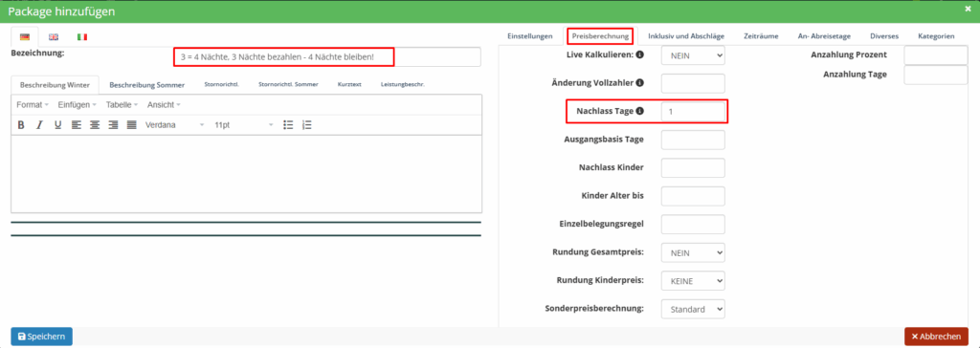The width and height of the screenshot is (980, 348).
Task: Close the Package hinzufügen dialog
Action: (x=969, y=9)
